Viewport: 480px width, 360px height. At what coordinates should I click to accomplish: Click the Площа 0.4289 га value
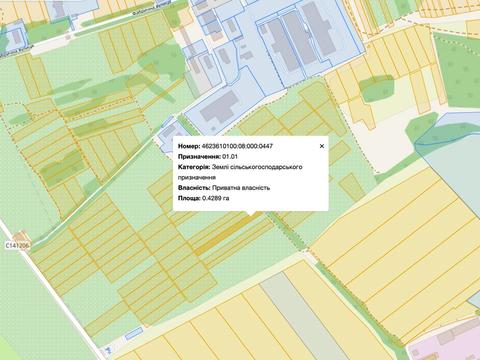point(215,198)
